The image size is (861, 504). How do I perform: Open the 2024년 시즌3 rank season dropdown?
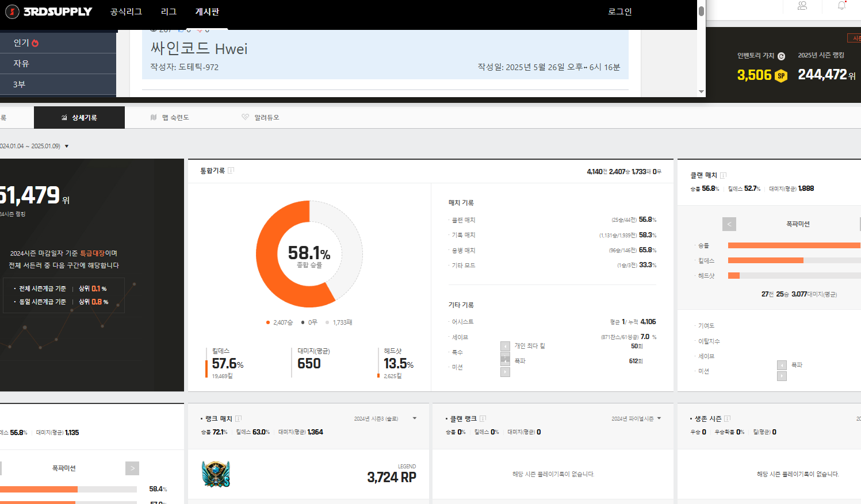point(414,418)
